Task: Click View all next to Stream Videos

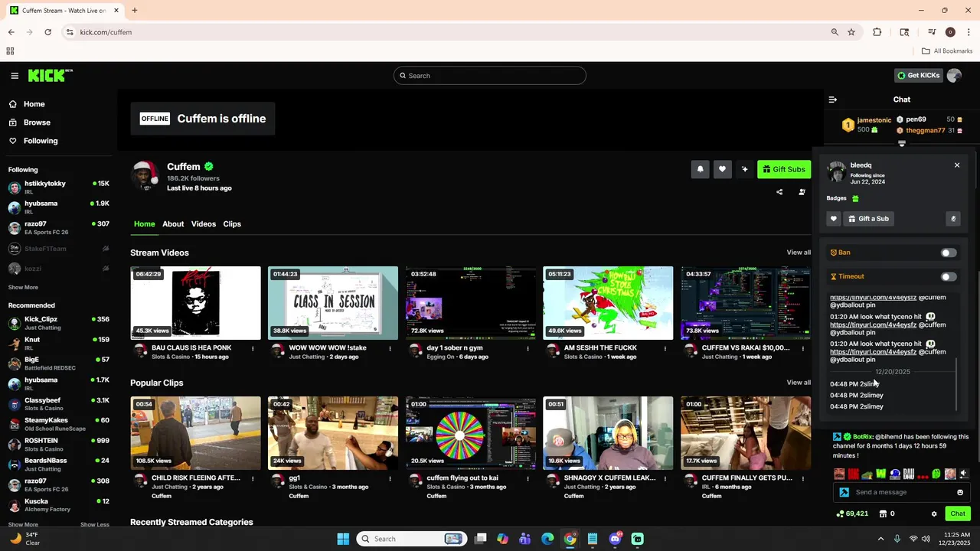Action: point(799,253)
